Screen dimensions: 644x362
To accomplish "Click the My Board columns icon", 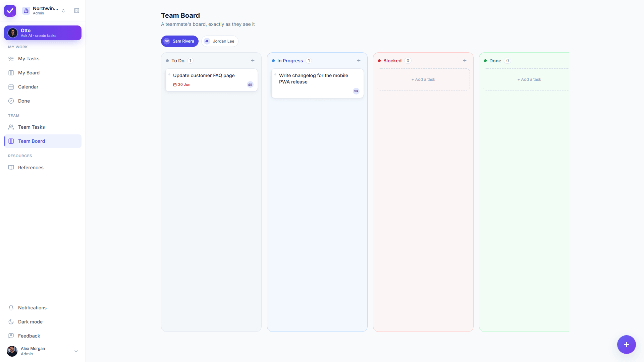I will (11, 73).
